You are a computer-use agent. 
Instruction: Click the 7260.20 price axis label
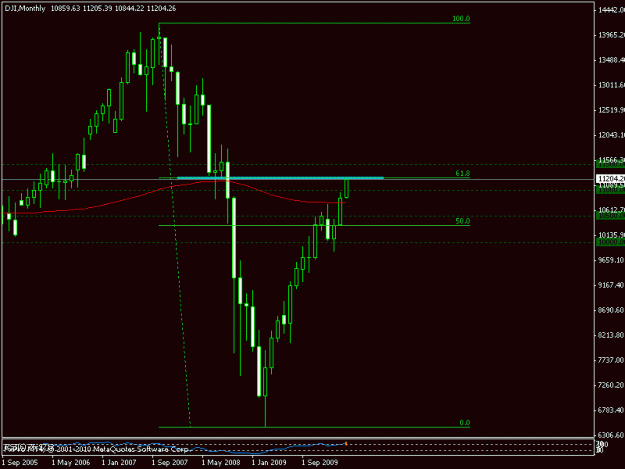click(x=611, y=385)
